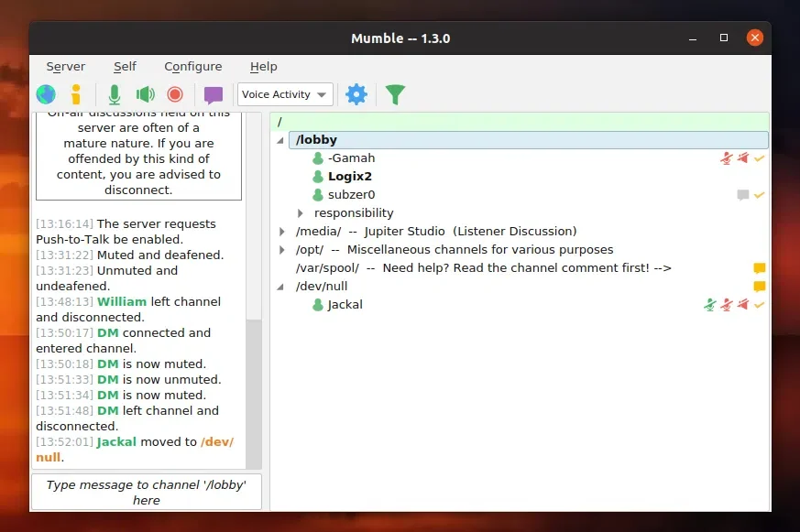Mute self with microphone icon
The width and height of the screenshot is (800, 532).
pyautogui.click(x=115, y=94)
